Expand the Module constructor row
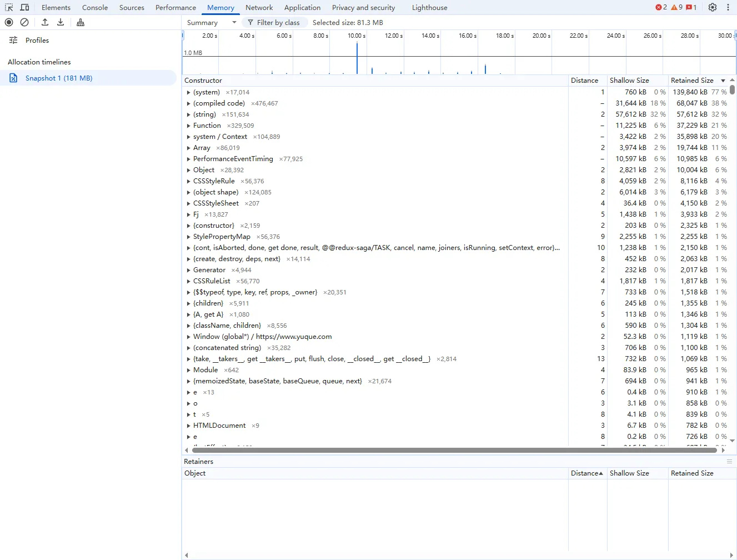The height and width of the screenshot is (560, 737). click(189, 371)
